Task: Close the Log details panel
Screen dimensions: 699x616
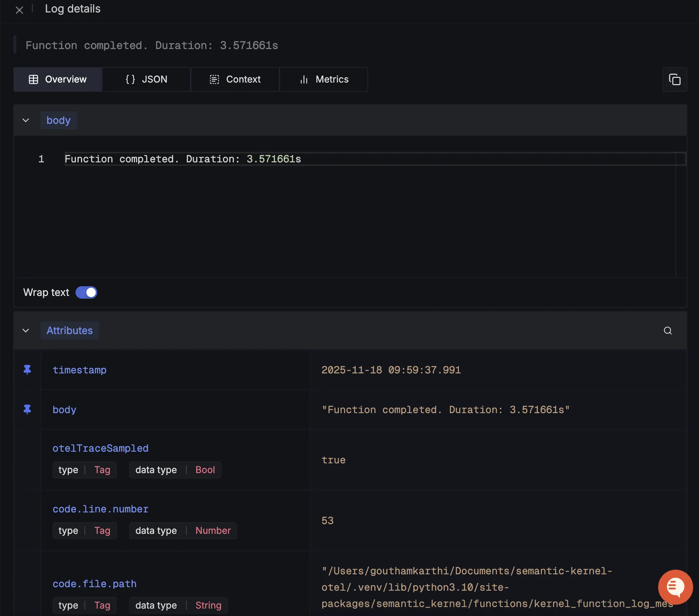Action: [19, 10]
